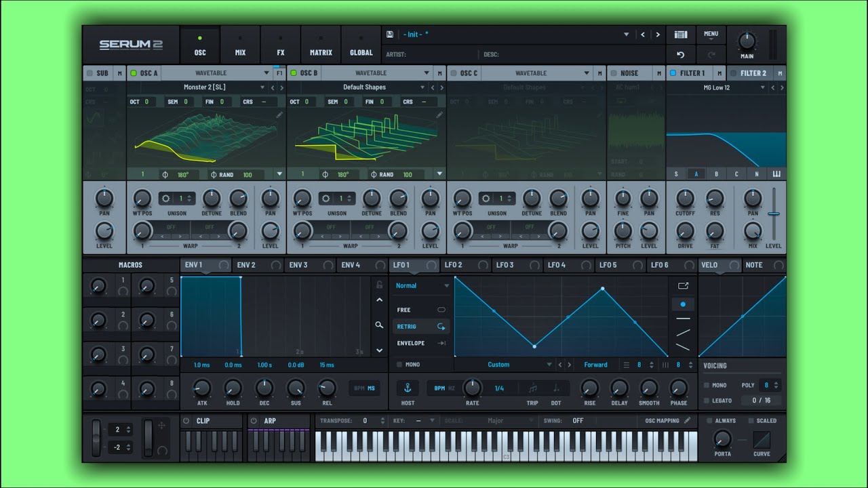
Task: Click the redo arrow icon
Action: coord(711,54)
